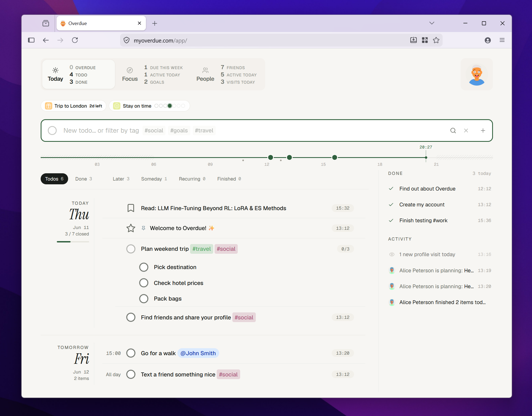Check off Pack bags subtask
Image resolution: width=532 pixels, height=416 pixels.
[144, 299]
